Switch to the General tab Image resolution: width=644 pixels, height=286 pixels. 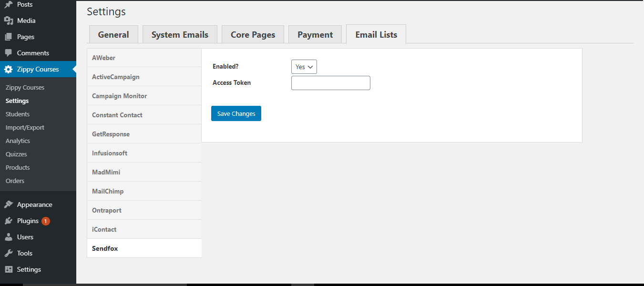[113, 34]
